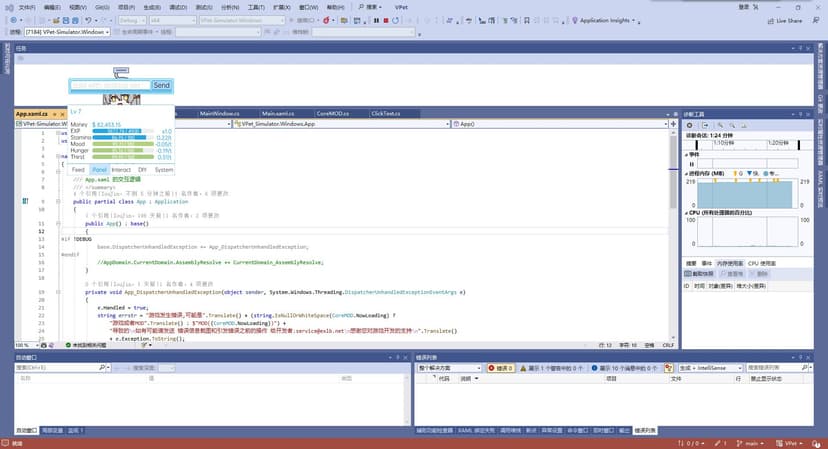Click the no issues found green check icon
The width and height of the screenshot is (828, 449).
click(68, 345)
